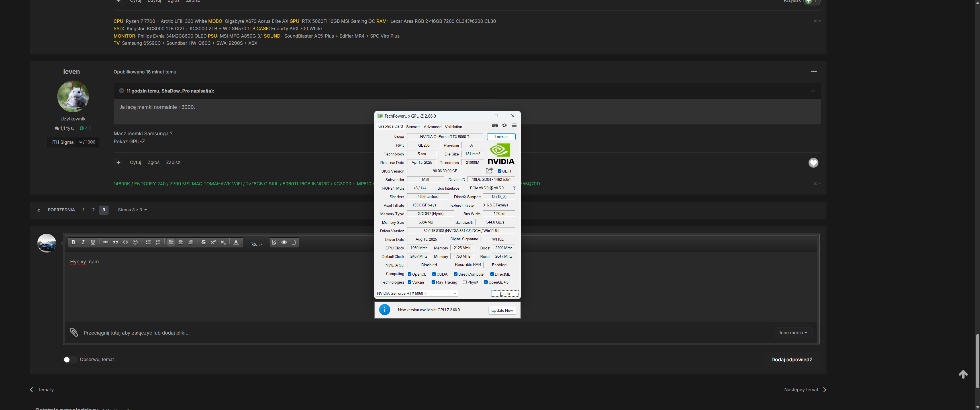Toggle bold formatting in editor
Viewport: 980px width, 410px height.
tap(73, 242)
